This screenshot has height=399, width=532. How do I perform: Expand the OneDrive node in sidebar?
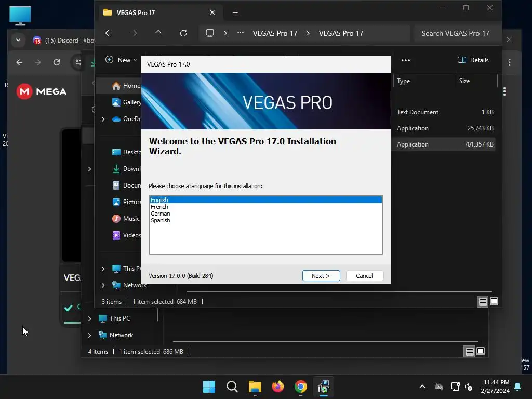pos(103,119)
